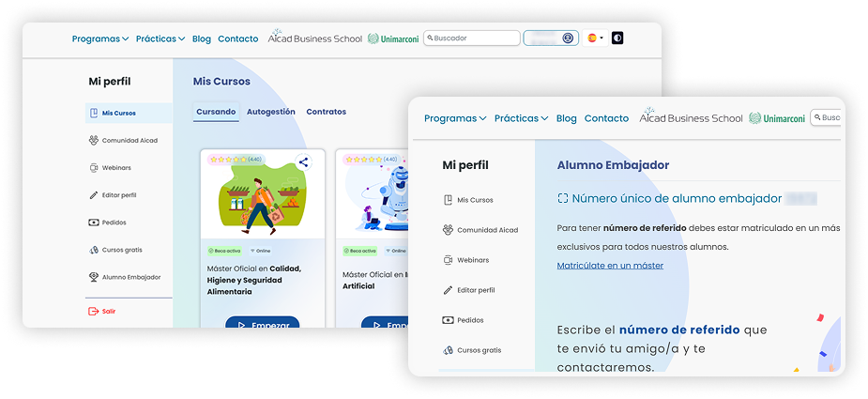Click the Matricúlate en un máster link

pos(610,266)
